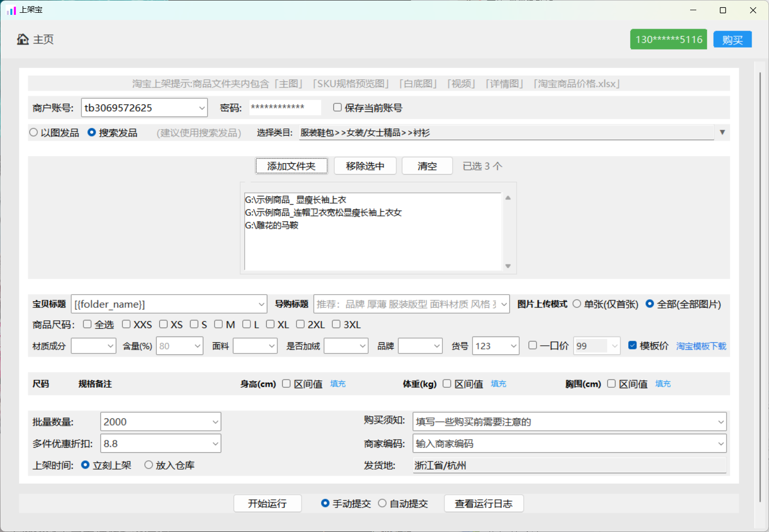The height and width of the screenshot is (532, 769).
Task: Uncheck 模板价 checkbox
Action: click(632, 345)
